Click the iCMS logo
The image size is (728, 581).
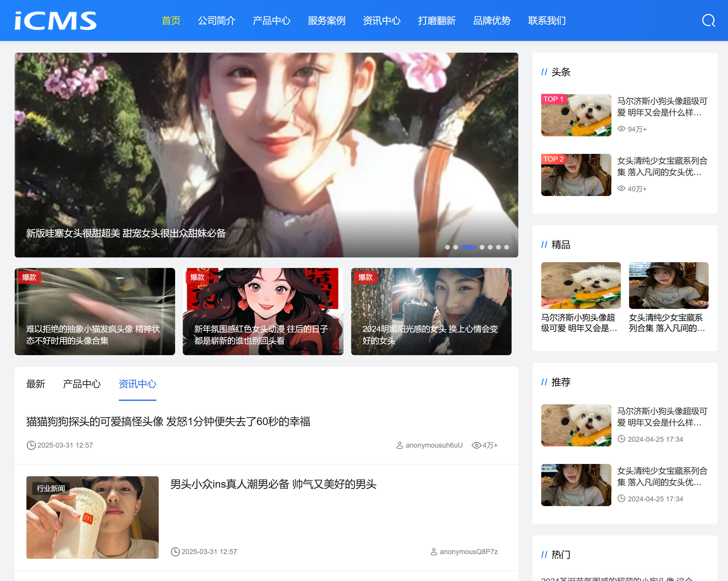pos(56,21)
